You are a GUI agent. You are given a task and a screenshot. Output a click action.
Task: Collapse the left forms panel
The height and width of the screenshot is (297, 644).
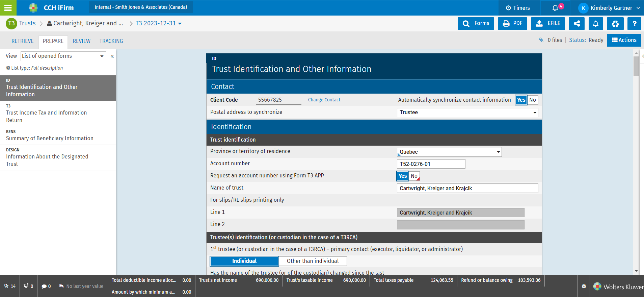pos(112,56)
